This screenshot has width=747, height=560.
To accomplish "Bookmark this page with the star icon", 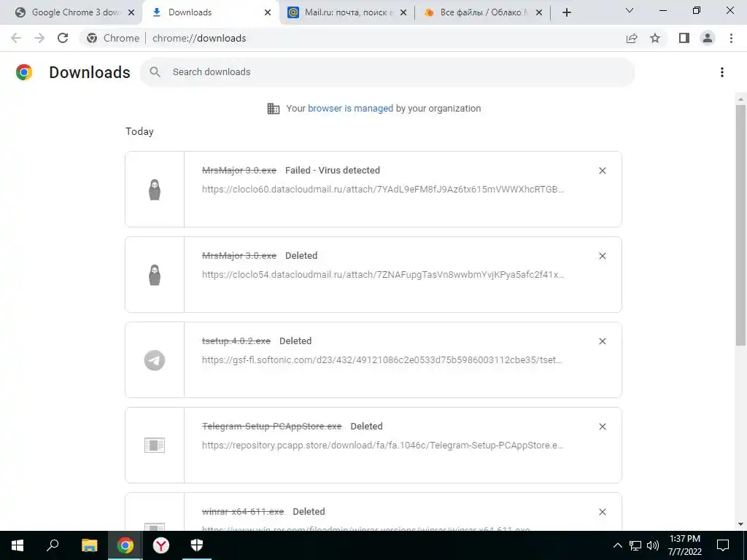I will (655, 38).
